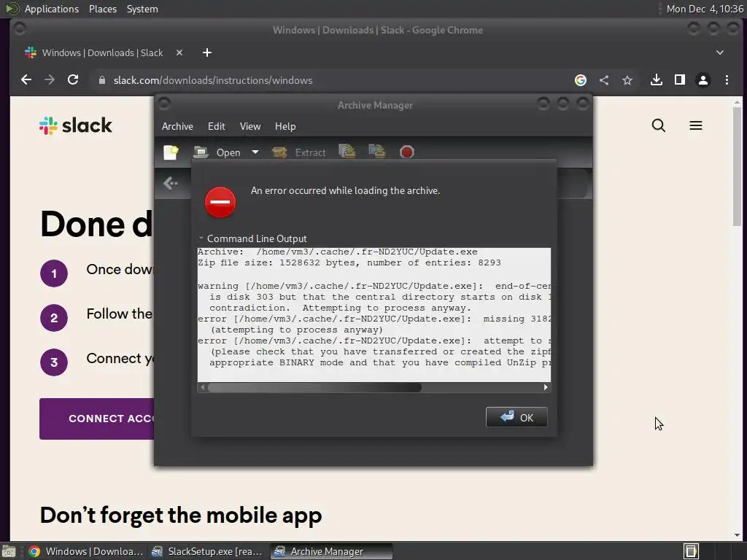Collapse the Command Line Output expander
This screenshot has height=560, width=747.
(201, 238)
